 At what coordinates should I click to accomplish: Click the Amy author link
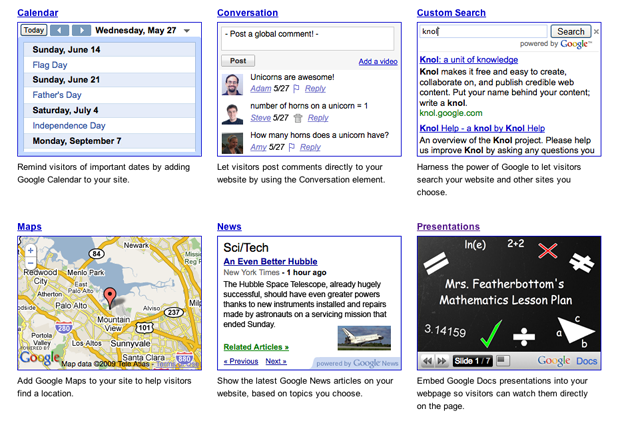point(258,147)
